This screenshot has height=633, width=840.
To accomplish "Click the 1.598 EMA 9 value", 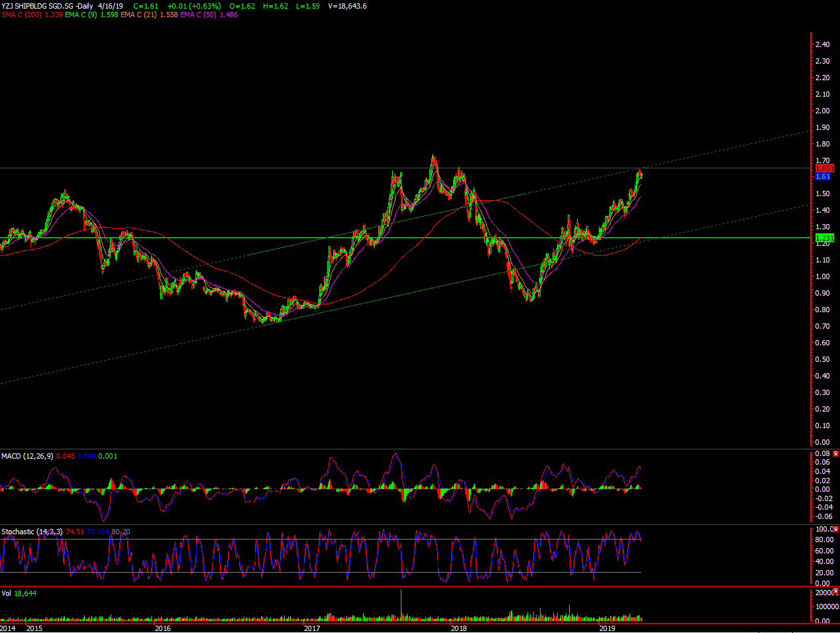I will click(109, 15).
